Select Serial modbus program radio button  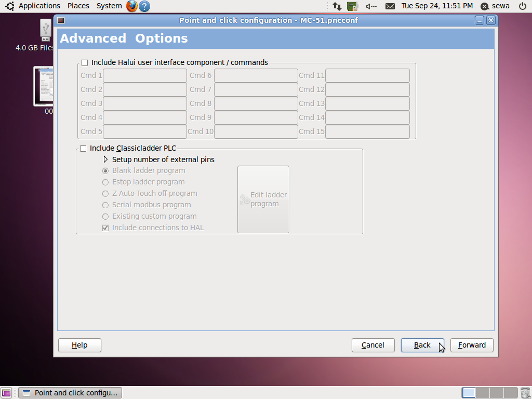click(x=105, y=205)
